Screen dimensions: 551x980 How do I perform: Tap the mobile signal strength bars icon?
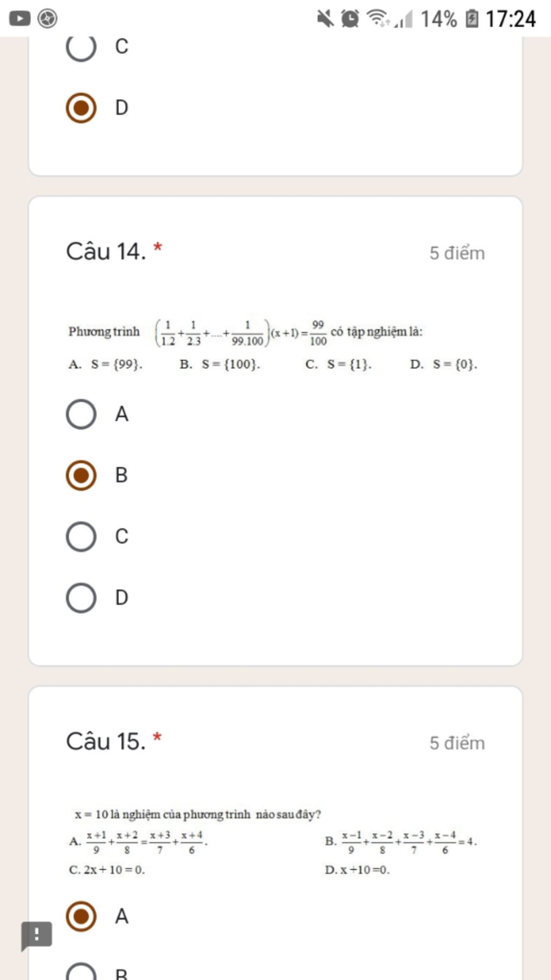pyautogui.click(x=403, y=19)
